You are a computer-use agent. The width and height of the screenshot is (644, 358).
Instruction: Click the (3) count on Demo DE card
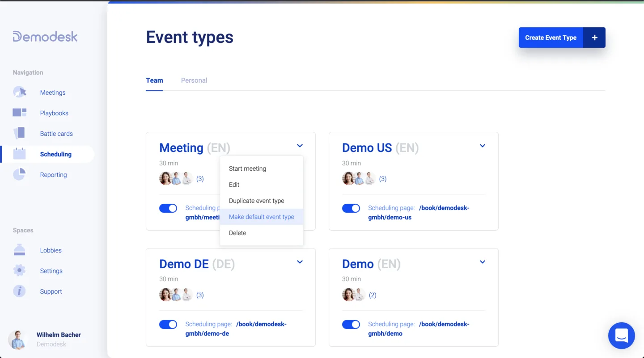(x=200, y=295)
